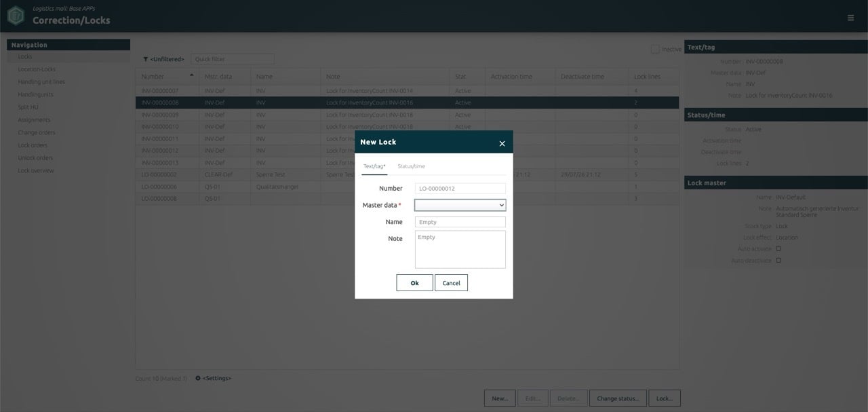The width and height of the screenshot is (868, 412).
Task: Sort by the Note column header
Action: [x=384, y=77]
